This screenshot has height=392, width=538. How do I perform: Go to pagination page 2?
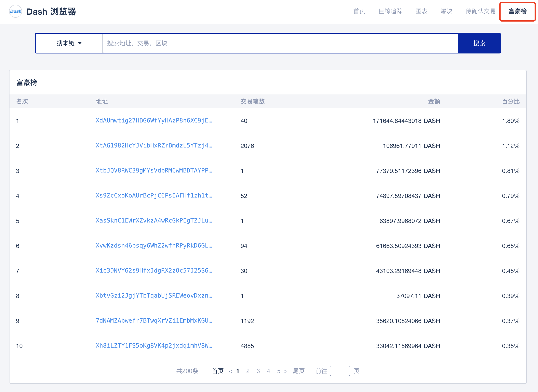point(248,371)
